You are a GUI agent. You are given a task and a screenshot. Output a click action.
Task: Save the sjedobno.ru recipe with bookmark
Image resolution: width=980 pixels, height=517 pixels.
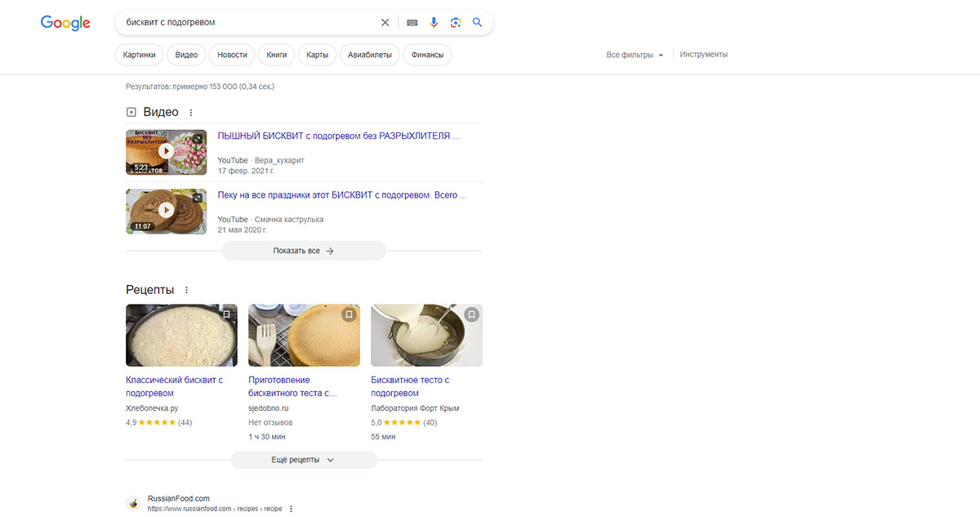click(x=349, y=314)
